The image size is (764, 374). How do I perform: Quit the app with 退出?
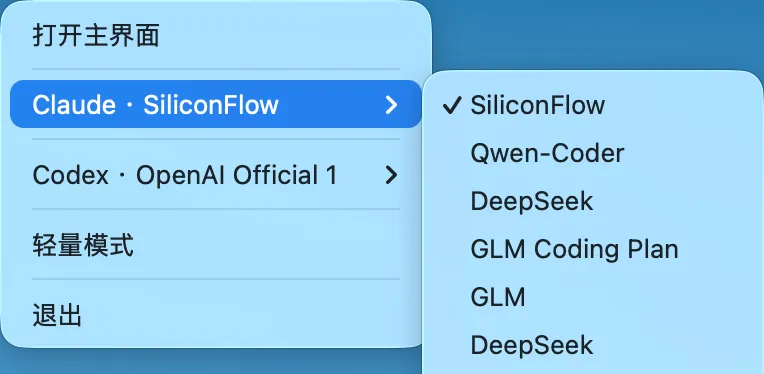coord(216,316)
